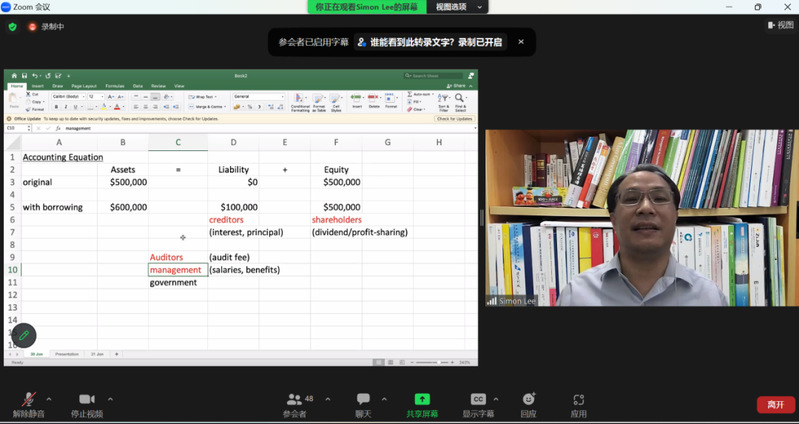Open the Apps icon in toolbar

pyautogui.click(x=578, y=399)
